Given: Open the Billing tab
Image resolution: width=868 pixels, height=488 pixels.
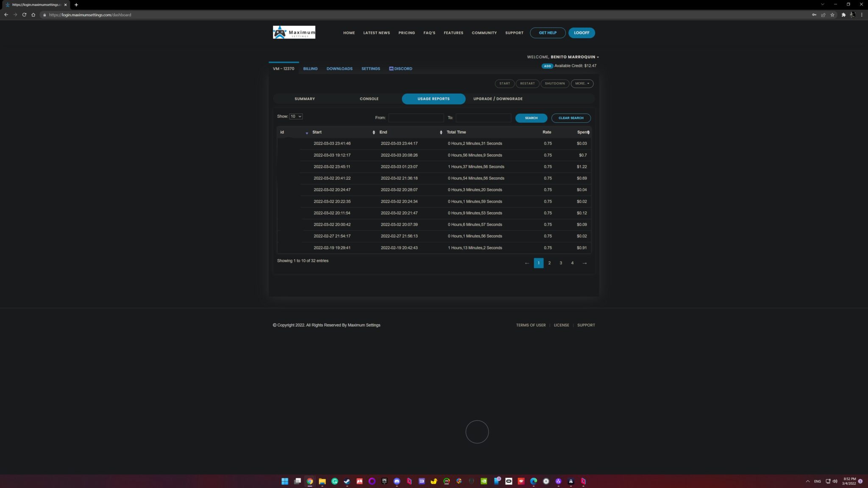Looking at the screenshot, I should click(310, 69).
